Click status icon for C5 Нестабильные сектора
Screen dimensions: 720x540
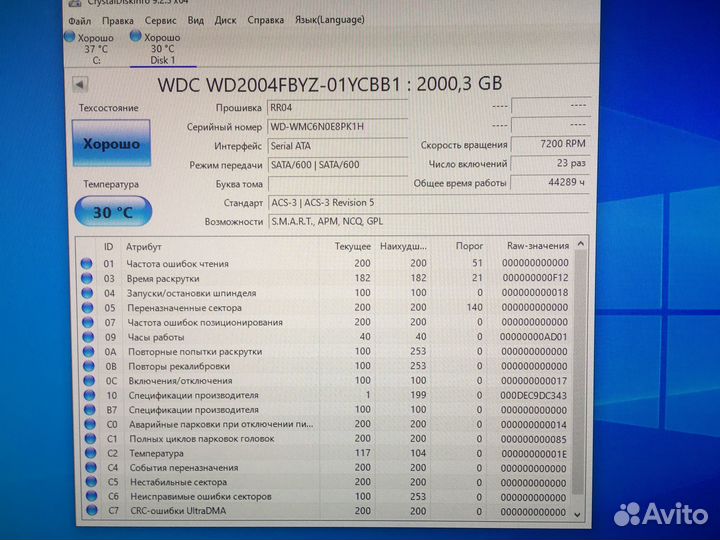click(91, 482)
